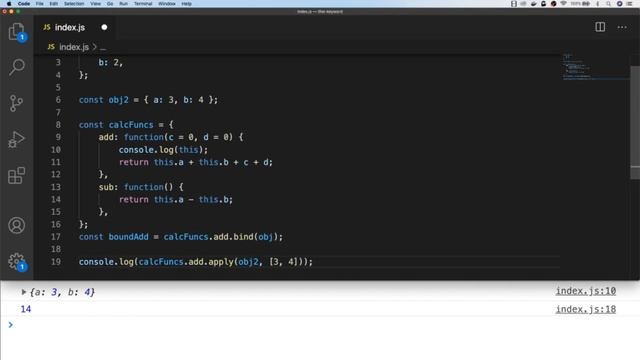Close the unsaved index.js tab dot

coord(104,27)
